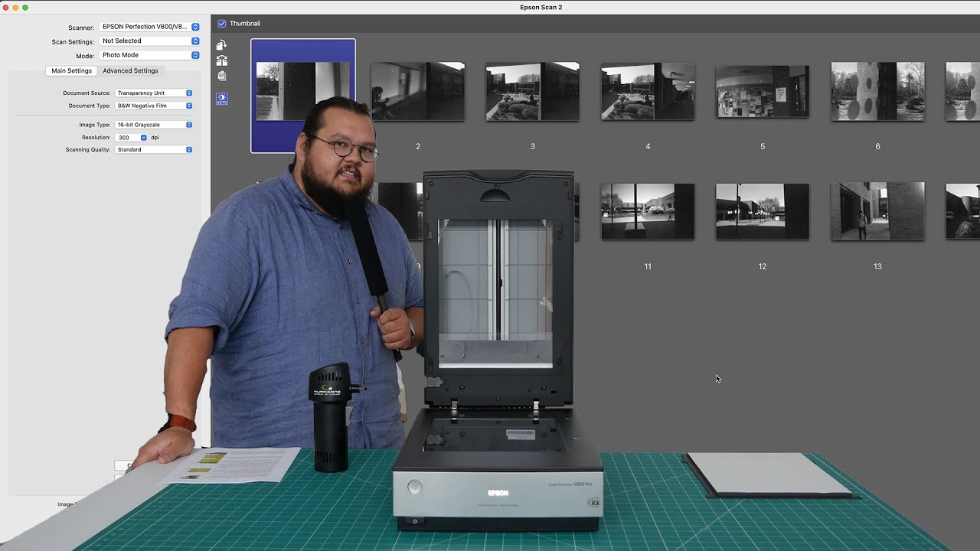The width and height of the screenshot is (980, 551).
Task: Click the 'Image Type:' label text
Action: coord(95,125)
